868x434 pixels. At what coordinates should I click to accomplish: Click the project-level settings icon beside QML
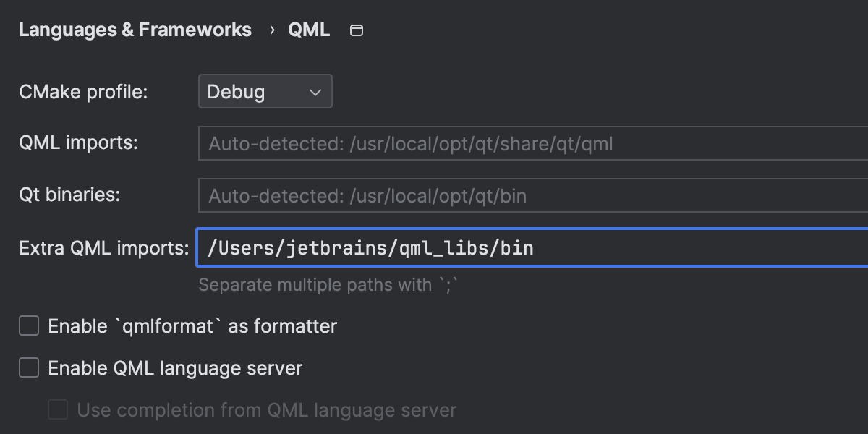pyautogui.click(x=356, y=30)
